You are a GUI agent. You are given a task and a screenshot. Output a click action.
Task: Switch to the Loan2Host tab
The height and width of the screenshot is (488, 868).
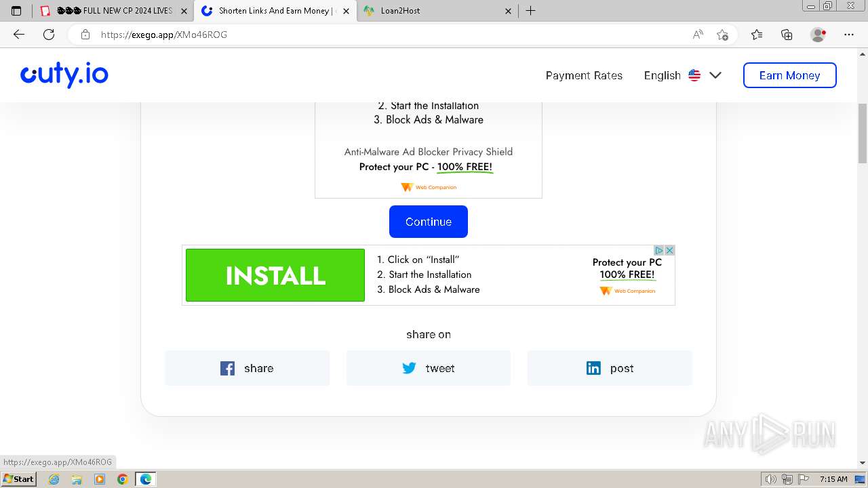[x=437, y=11]
